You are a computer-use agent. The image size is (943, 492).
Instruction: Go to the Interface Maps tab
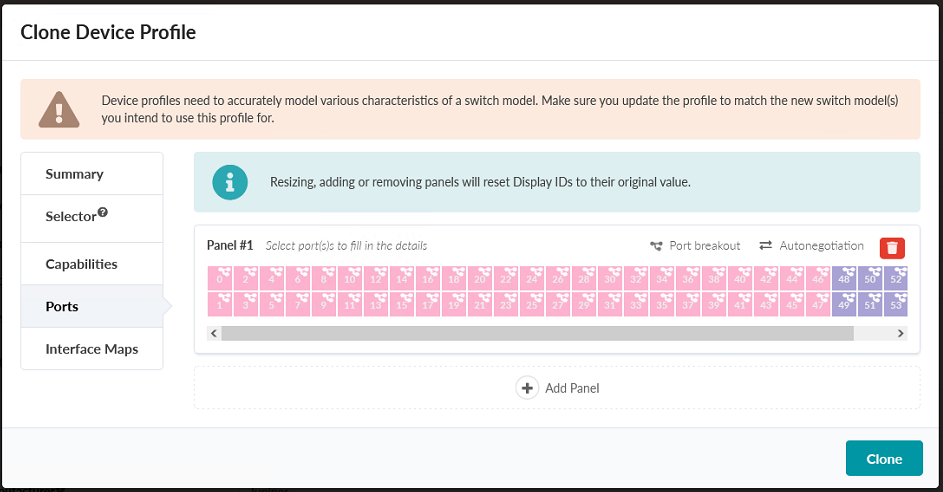click(x=91, y=349)
